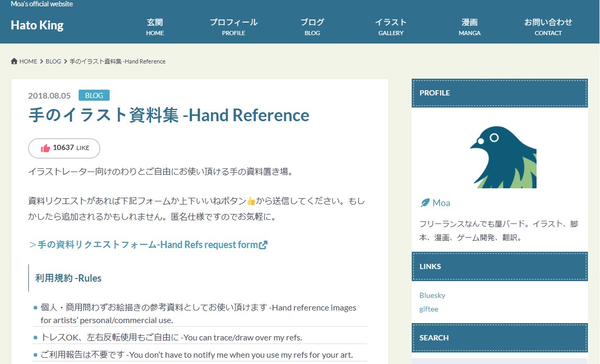Visit the Bluesky link in sidebar
The width and height of the screenshot is (600, 364).
[432, 295]
